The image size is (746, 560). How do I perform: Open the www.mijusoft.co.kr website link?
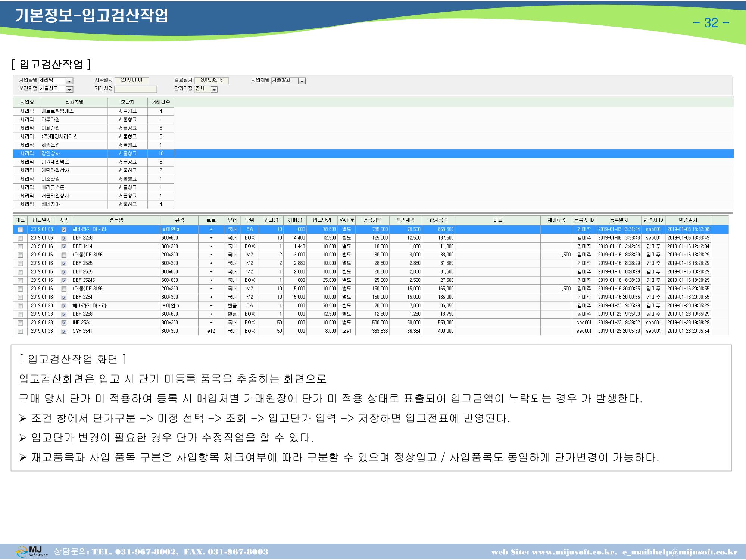click(x=573, y=552)
